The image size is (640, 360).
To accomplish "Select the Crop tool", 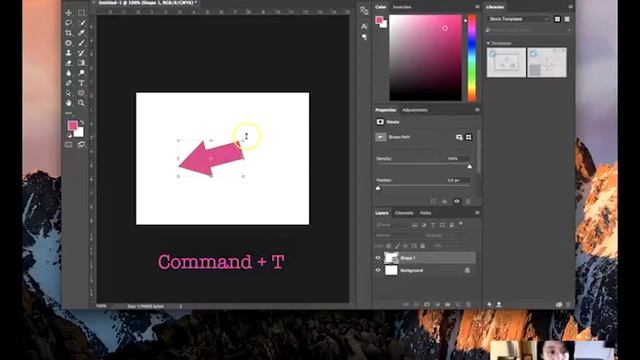I will [x=69, y=33].
